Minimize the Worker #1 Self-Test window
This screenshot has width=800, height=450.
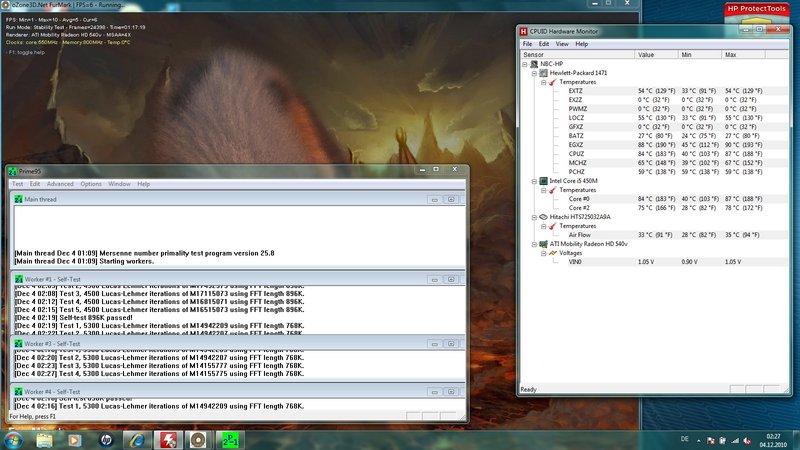(x=435, y=280)
